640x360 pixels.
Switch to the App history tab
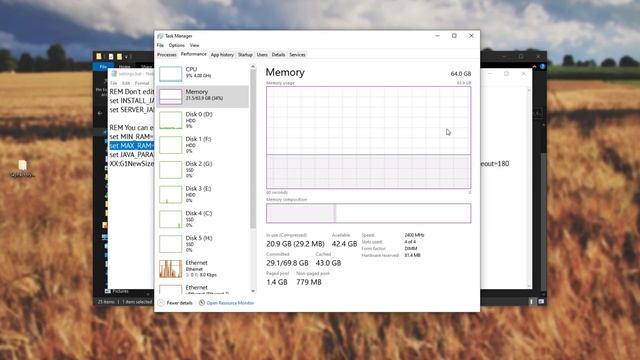pos(222,55)
